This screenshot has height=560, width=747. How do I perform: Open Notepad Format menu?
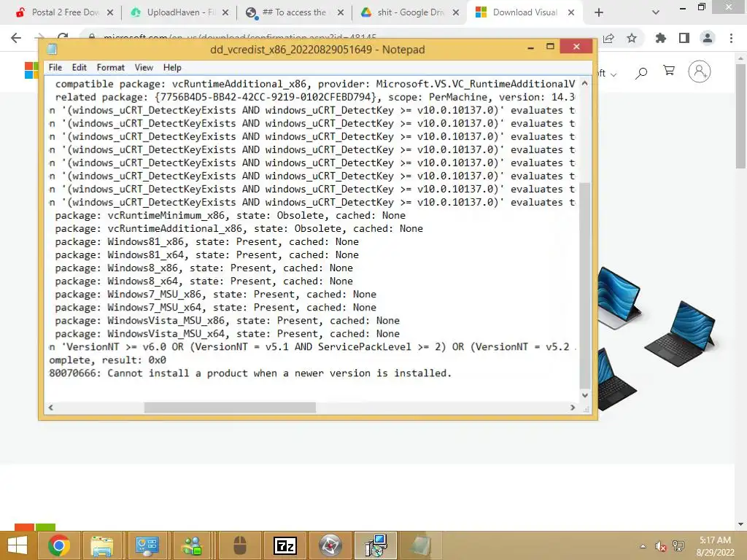tap(111, 68)
